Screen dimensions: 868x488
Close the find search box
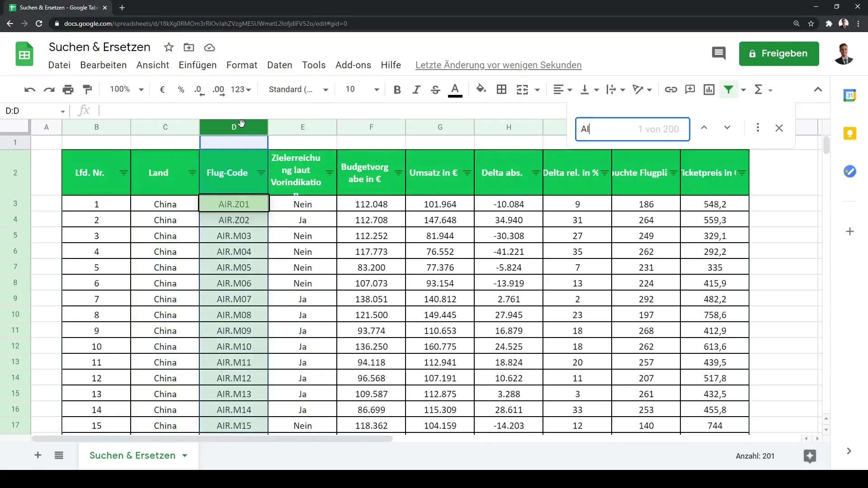(779, 128)
